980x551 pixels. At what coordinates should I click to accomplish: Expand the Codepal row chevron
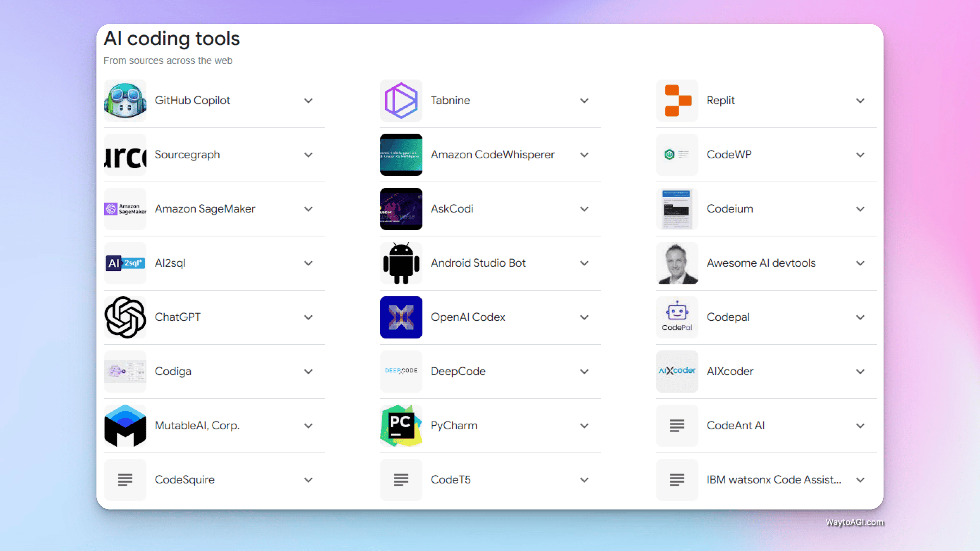point(861,317)
